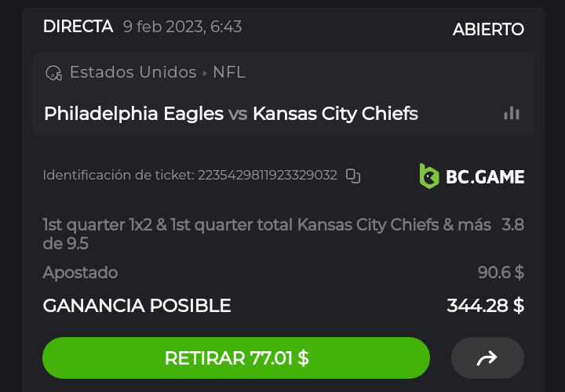565x392 pixels.
Task: Open match statistics bar chart icon
Action: coord(512,114)
